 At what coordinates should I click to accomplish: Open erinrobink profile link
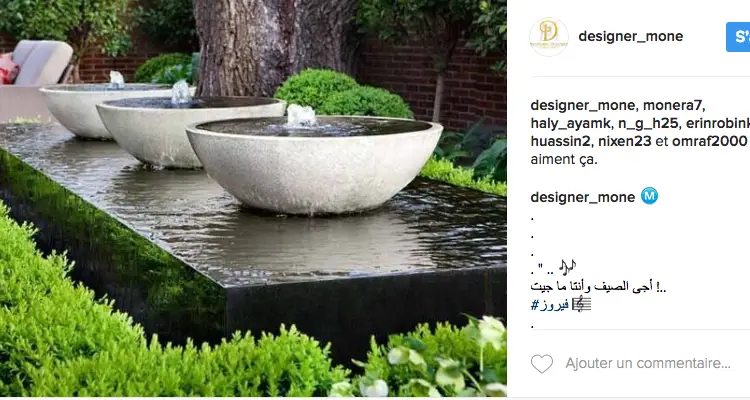coord(717,123)
